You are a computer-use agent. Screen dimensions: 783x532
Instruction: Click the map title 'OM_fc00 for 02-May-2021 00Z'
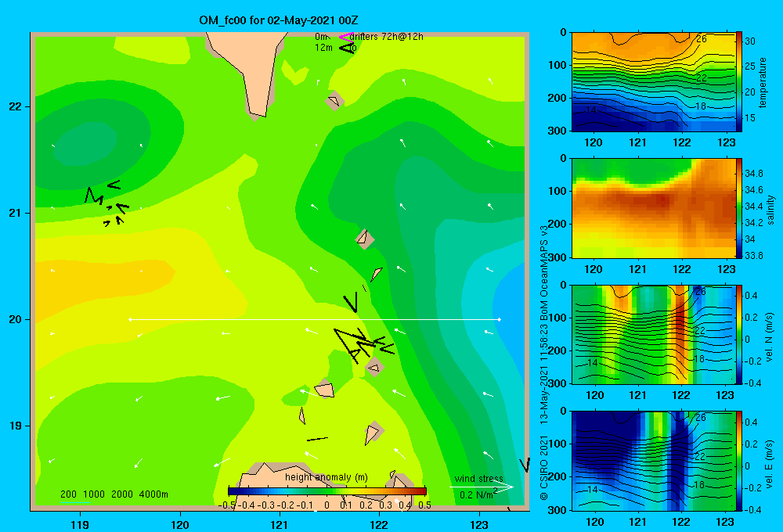coord(279,20)
